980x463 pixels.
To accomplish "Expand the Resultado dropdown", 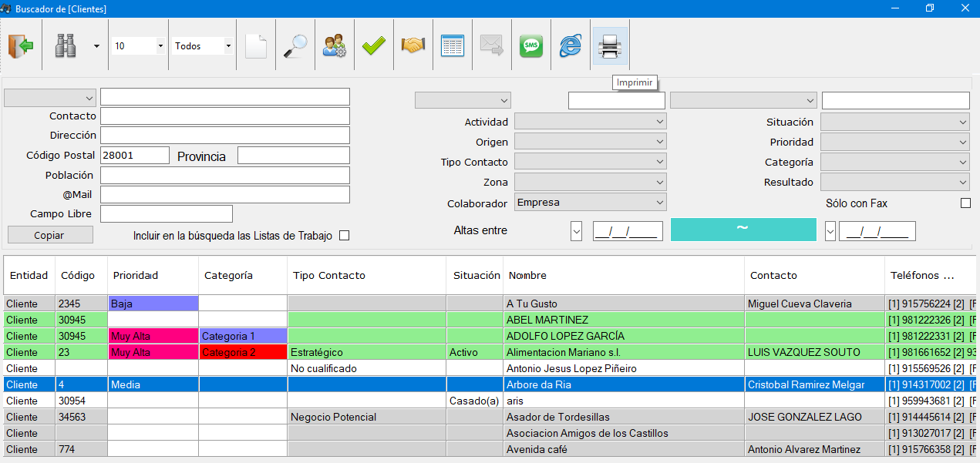I will (894, 182).
